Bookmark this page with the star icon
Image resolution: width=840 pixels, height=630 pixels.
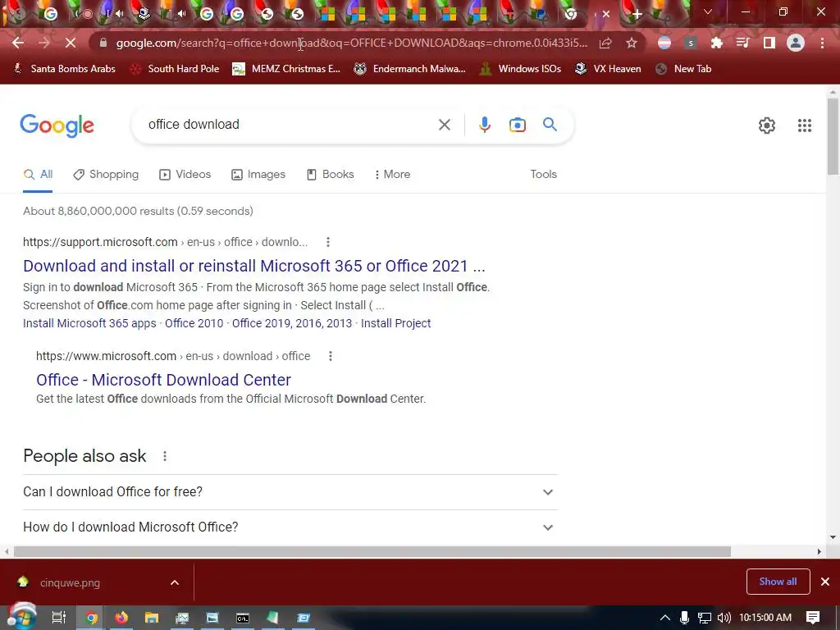click(x=632, y=43)
